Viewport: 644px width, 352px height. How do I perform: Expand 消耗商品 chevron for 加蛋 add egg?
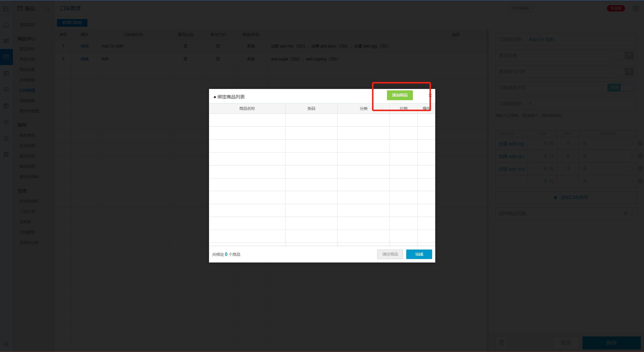[x=632, y=143]
